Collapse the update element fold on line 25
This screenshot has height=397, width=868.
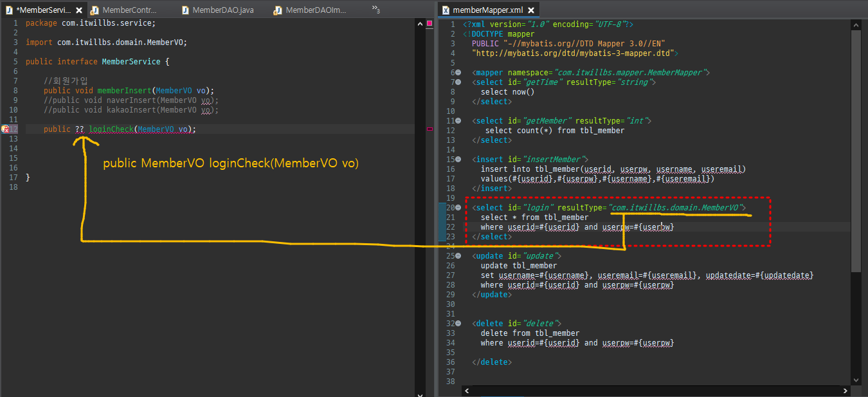[458, 256]
